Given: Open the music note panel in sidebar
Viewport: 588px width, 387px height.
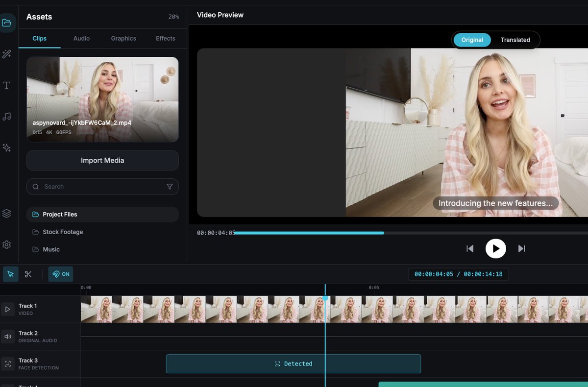Looking at the screenshot, I should coord(6,117).
